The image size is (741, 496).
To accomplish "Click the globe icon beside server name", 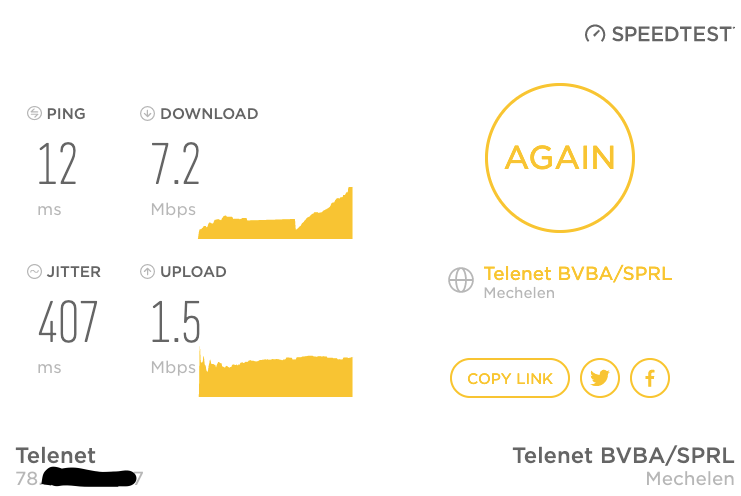I will tap(461, 280).
